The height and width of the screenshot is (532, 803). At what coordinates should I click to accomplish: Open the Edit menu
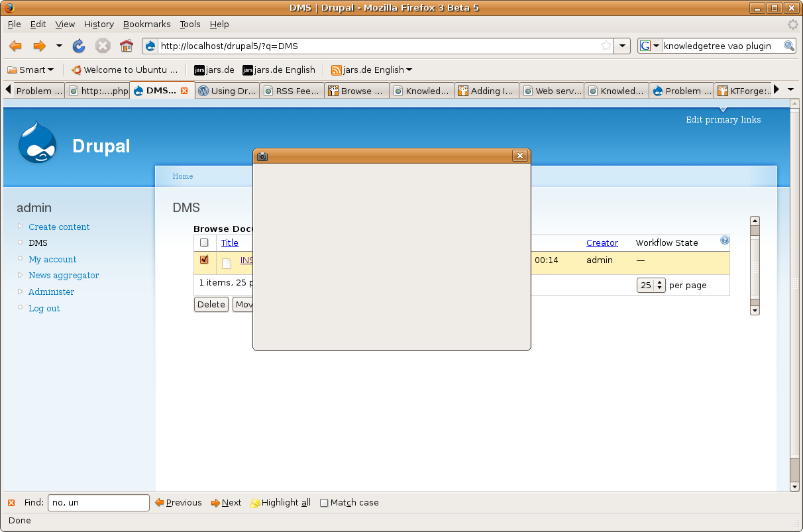point(38,24)
